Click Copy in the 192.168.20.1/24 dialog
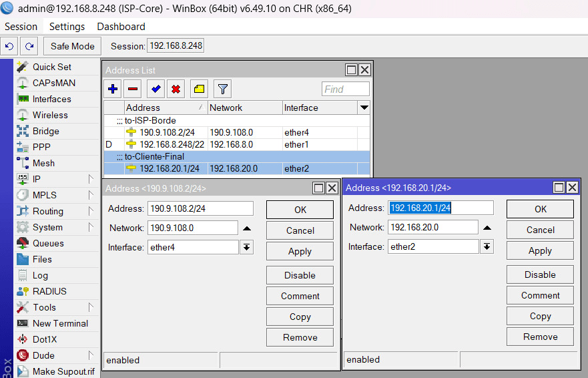This screenshot has width=588, height=378. point(541,316)
